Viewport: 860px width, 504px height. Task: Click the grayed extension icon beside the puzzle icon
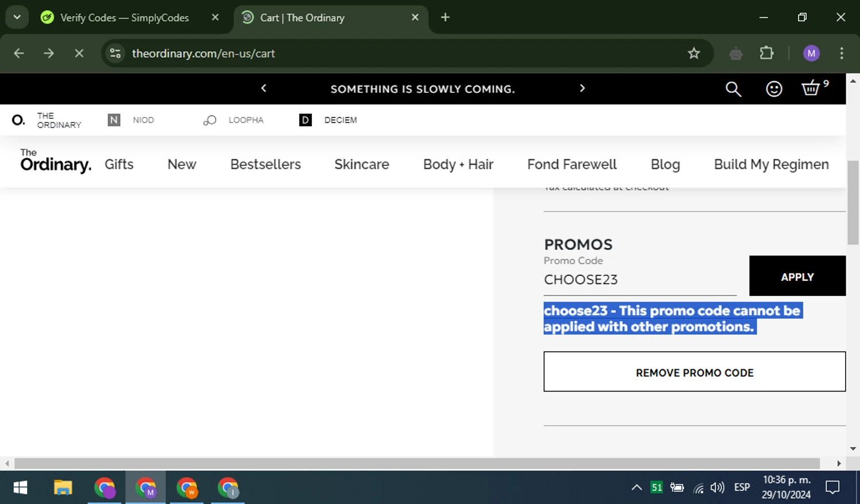[x=736, y=54]
